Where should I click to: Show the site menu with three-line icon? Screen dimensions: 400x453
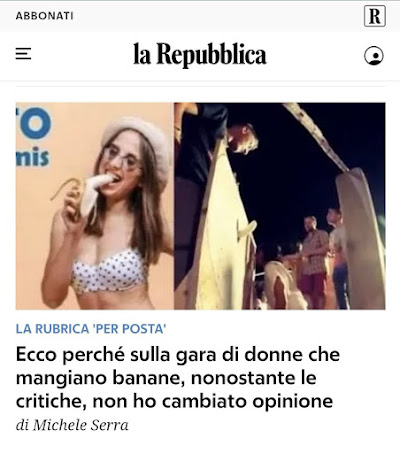tap(23, 54)
